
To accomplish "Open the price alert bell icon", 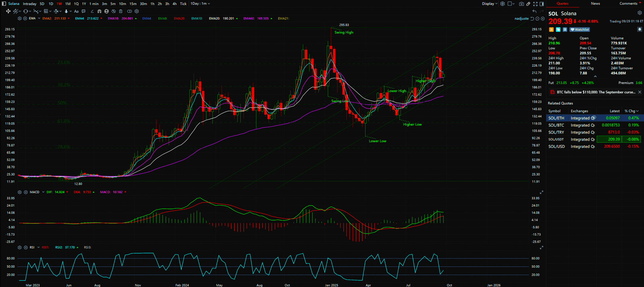I will pyautogui.click(x=640, y=29).
